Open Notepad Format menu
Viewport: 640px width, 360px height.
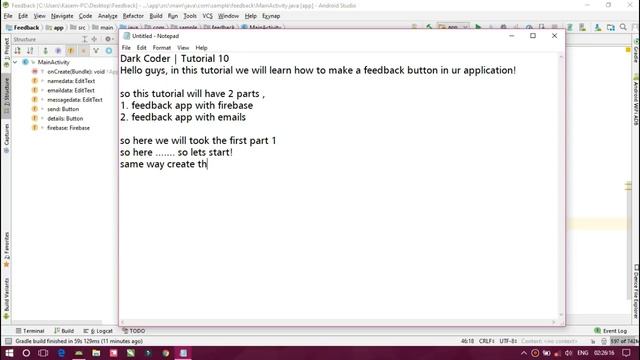[162, 48]
